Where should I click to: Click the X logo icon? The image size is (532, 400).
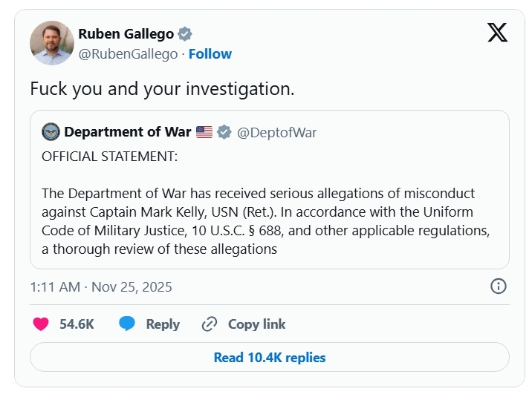497,33
